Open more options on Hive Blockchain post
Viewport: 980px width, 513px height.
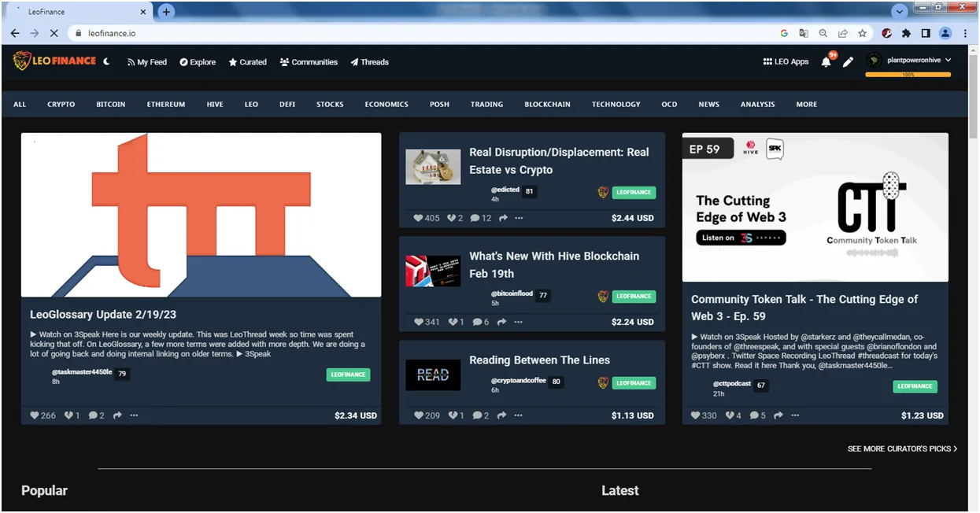(519, 322)
